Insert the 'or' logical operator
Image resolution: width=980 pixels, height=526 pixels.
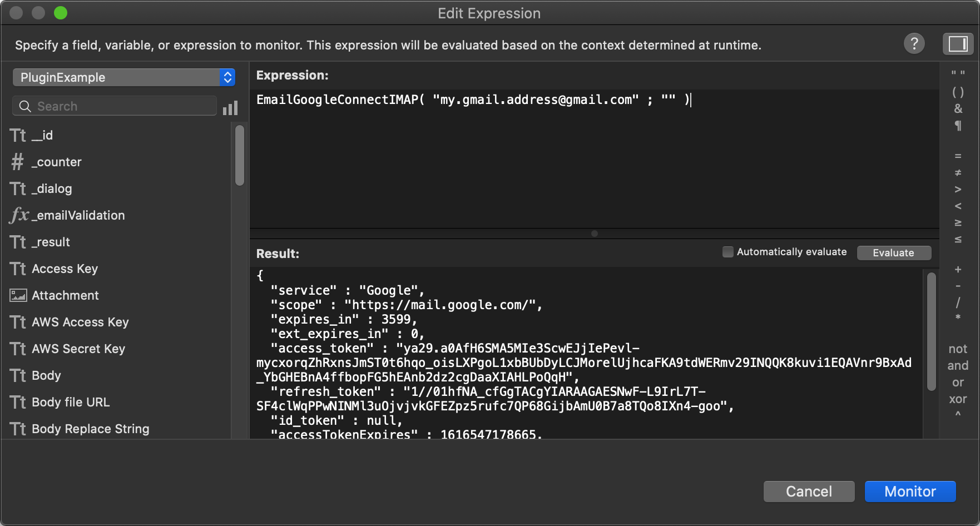958,383
